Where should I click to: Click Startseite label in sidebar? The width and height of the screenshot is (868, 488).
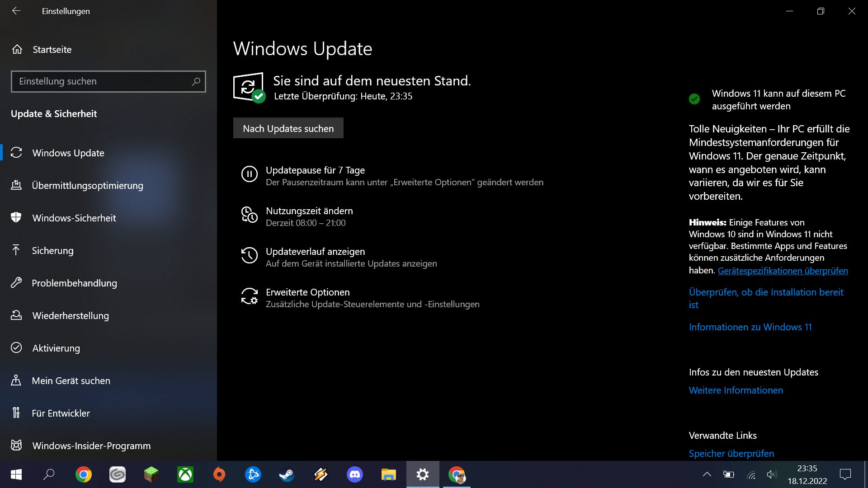pos(52,49)
